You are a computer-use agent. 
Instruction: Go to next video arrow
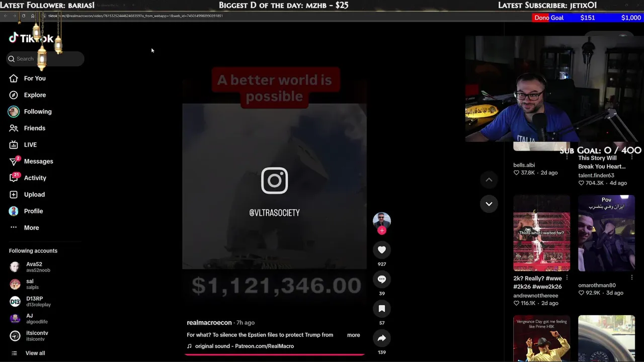(x=489, y=204)
